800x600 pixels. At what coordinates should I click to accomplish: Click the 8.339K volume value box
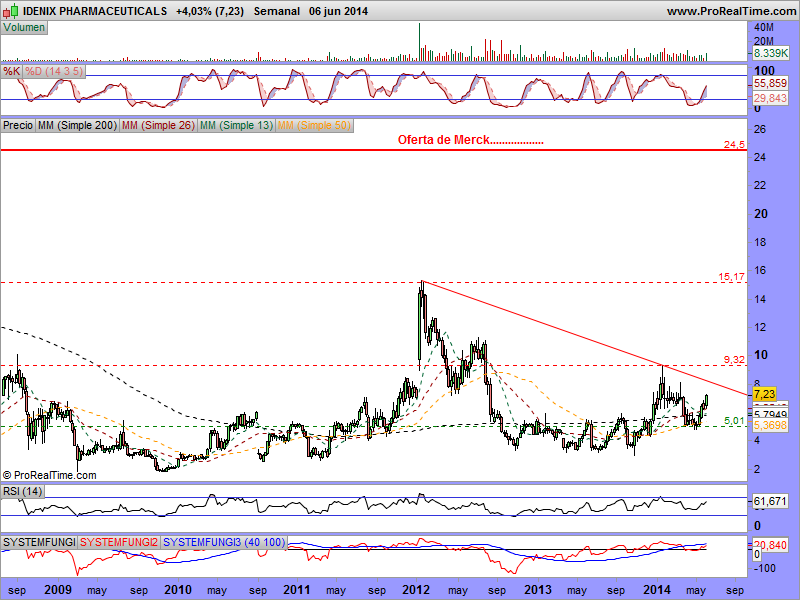point(770,53)
